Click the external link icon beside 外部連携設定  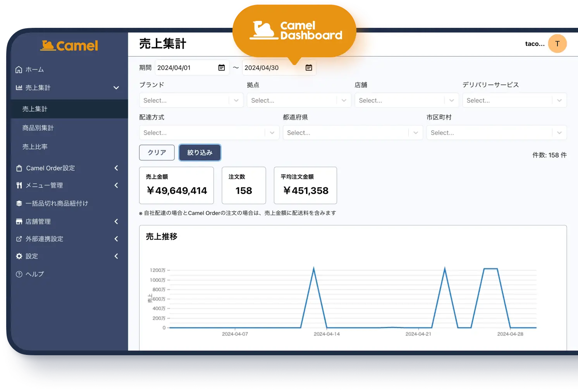(x=19, y=239)
